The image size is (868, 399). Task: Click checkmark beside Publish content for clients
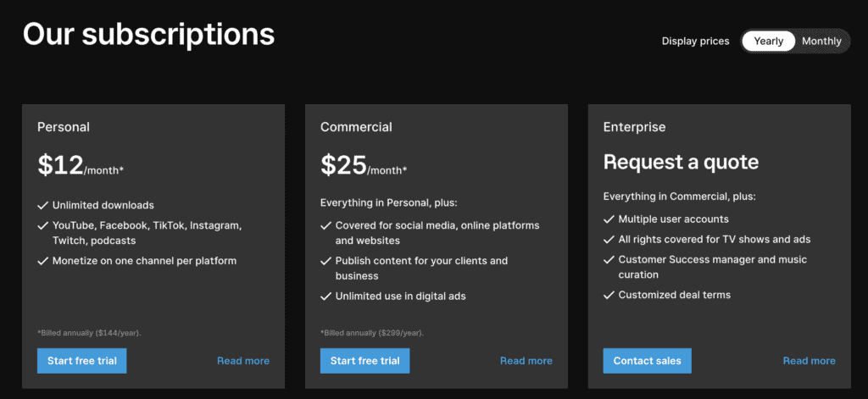(325, 261)
